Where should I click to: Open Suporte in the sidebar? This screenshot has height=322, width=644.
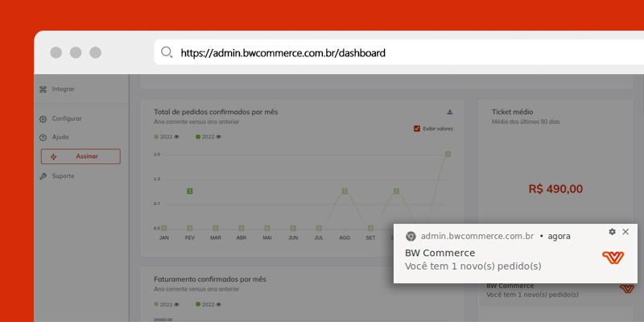pos(57,176)
